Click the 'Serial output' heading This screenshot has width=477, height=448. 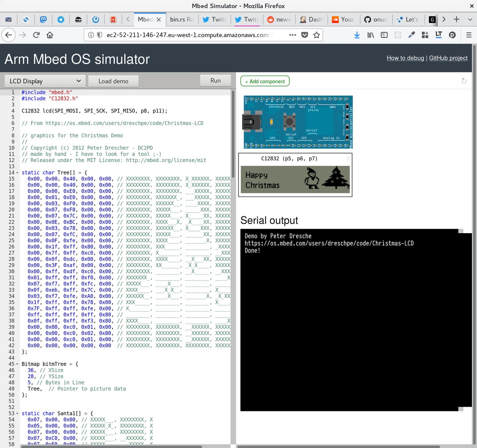click(x=269, y=220)
